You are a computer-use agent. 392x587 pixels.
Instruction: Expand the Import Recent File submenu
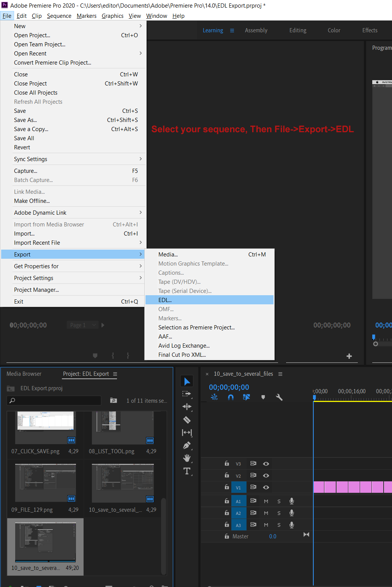click(74, 243)
